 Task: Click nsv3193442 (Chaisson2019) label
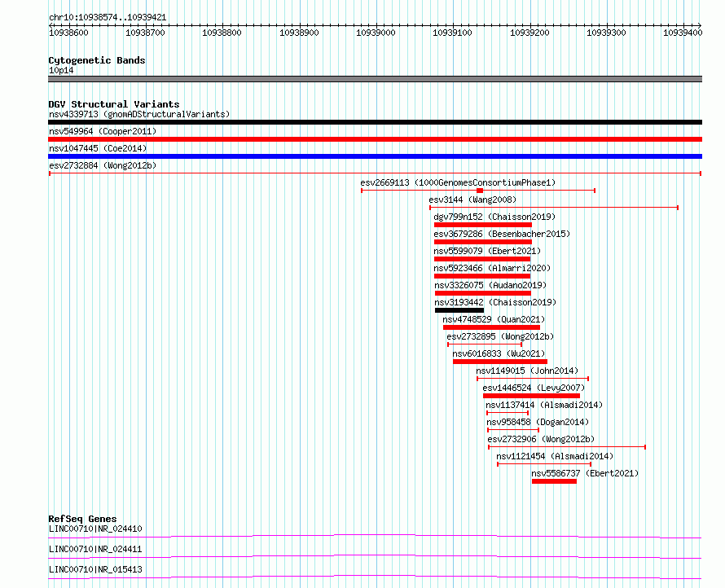click(x=495, y=302)
